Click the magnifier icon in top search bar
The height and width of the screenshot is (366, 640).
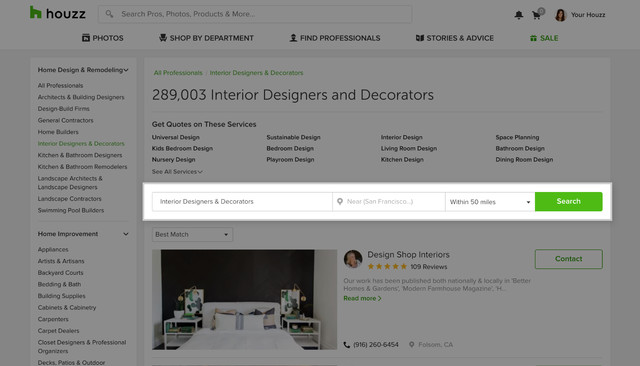click(109, 14)
